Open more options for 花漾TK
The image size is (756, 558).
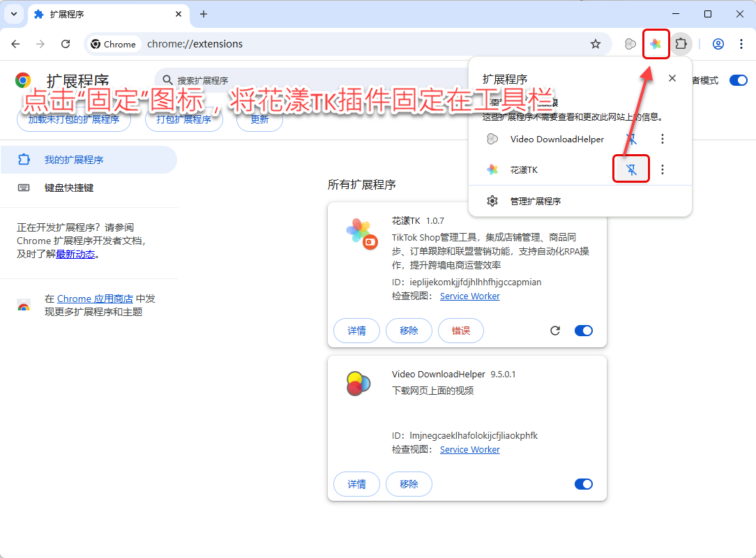pos(663,169)
